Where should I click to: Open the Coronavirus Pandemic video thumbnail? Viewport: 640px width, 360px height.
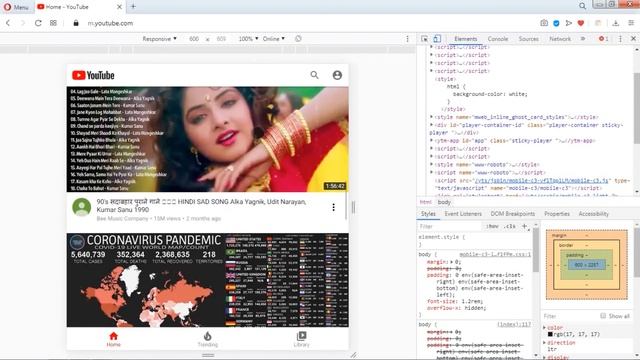tap(208, 280)
